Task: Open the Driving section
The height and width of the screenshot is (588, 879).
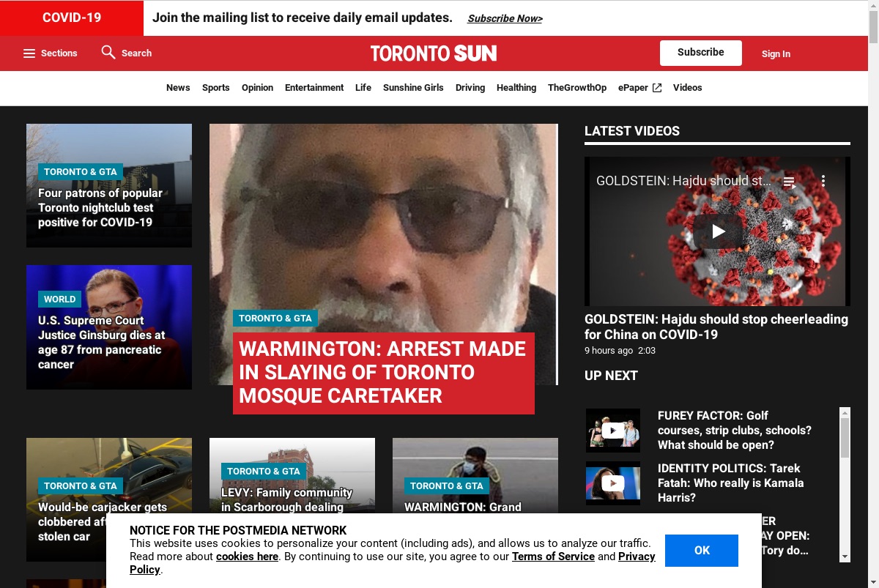Action: coord(470,88)
